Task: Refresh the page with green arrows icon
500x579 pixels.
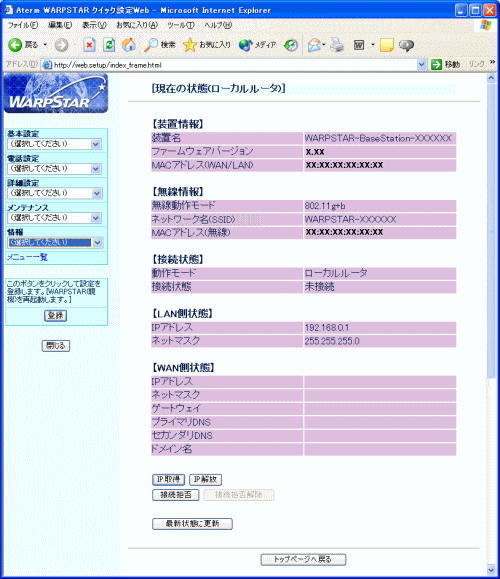Action: [x=109, y=45]
